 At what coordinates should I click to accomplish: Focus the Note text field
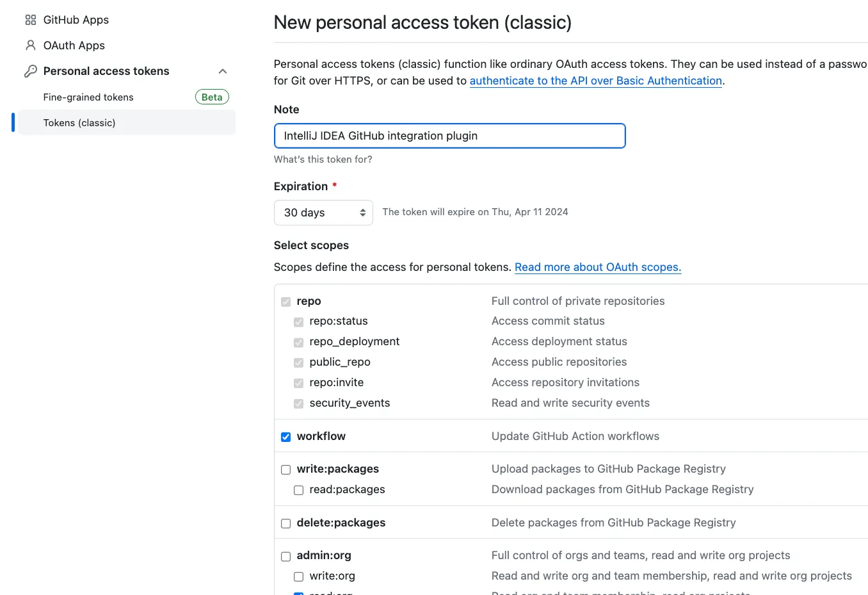[x=449, y=136]
